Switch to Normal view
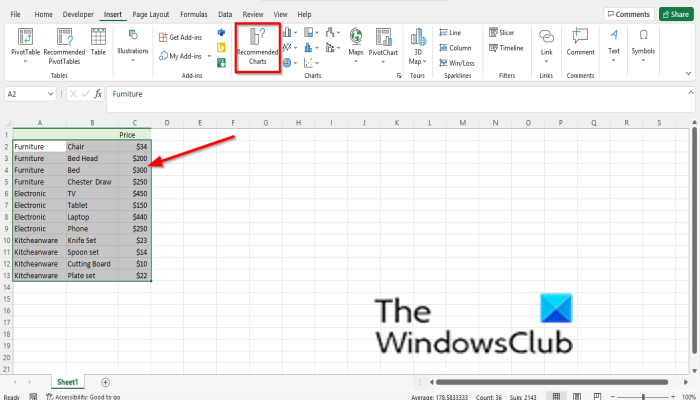Image resolution: width=700 pixels, height=400 pixels. pos(556,396)
